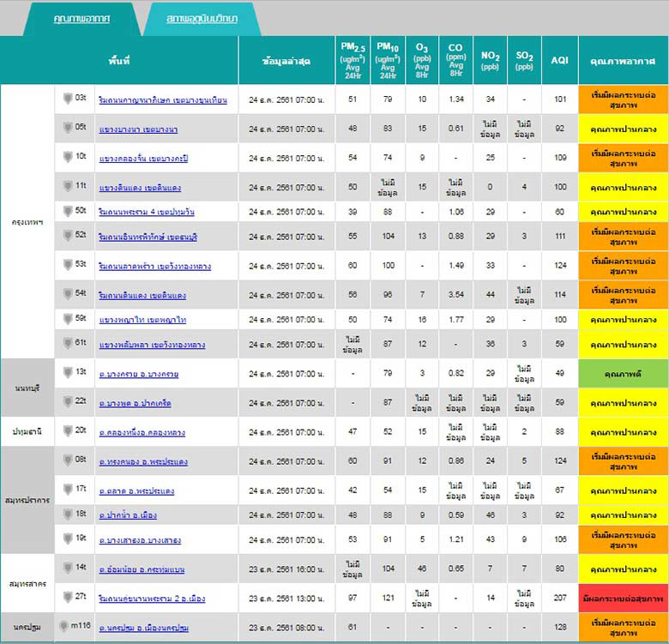
Task: Open the ต.ปากน้ำ อ.เมือง station link
Action: [128, 515]
